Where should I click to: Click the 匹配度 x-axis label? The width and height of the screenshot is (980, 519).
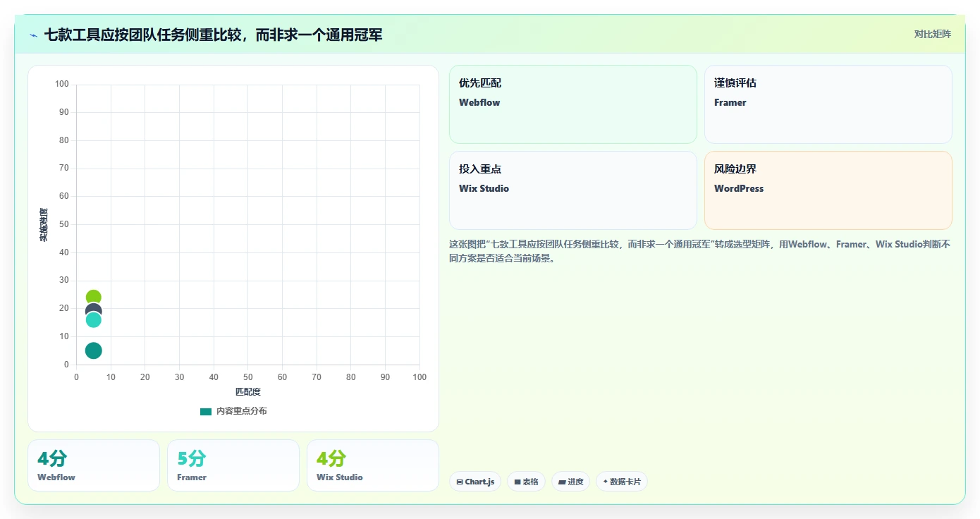[x=248, y=392]
